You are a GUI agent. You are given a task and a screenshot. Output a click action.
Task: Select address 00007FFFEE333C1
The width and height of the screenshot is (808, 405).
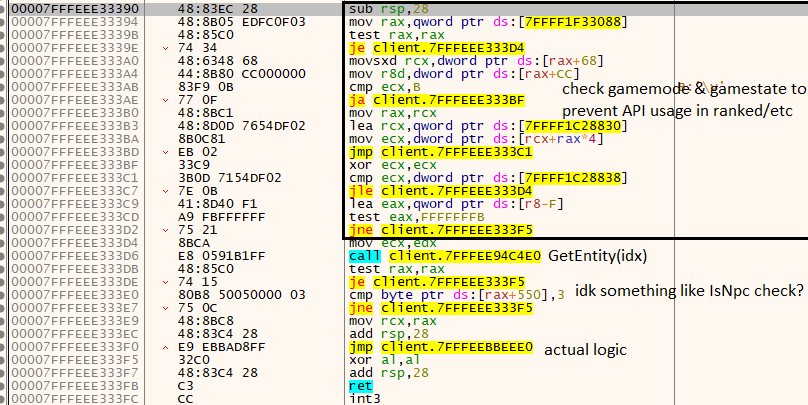pyautogui.click(x=75, y=178)
